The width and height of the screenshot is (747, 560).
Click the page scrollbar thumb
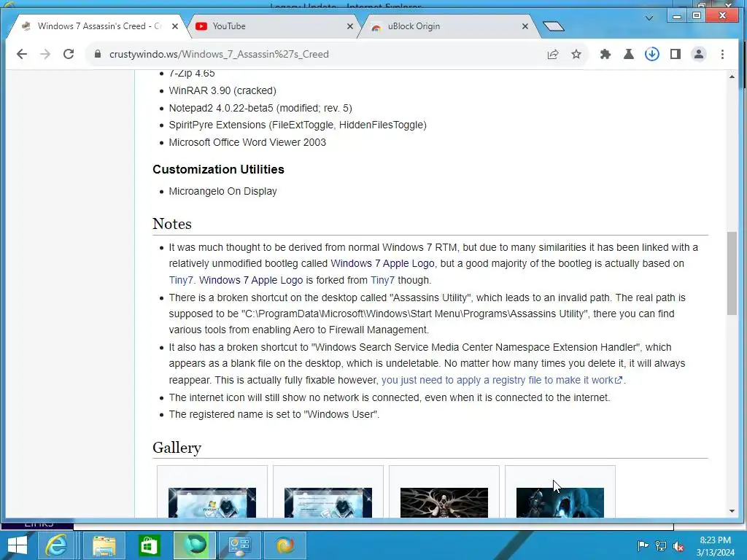732,273
